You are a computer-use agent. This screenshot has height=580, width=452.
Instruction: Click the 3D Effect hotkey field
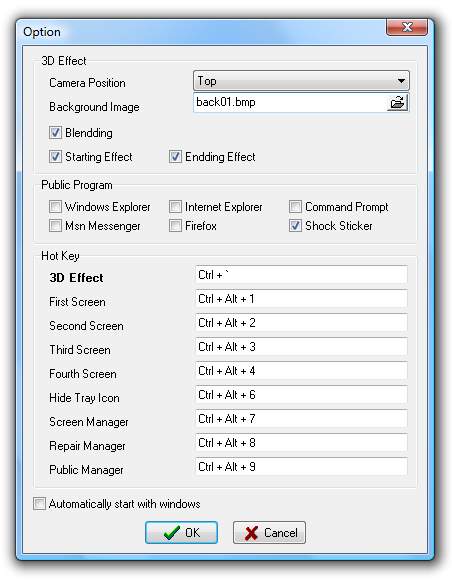click(301, 274)
